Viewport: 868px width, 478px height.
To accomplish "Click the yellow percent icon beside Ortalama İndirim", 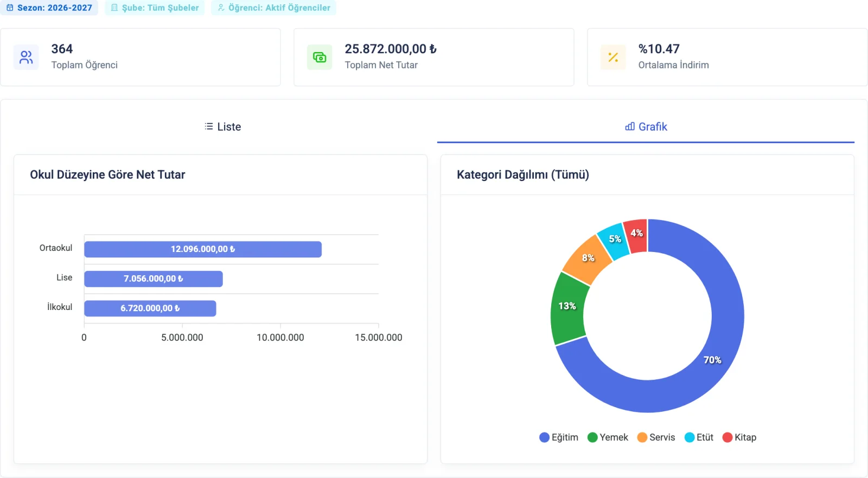I will click(x=613, y=57).
